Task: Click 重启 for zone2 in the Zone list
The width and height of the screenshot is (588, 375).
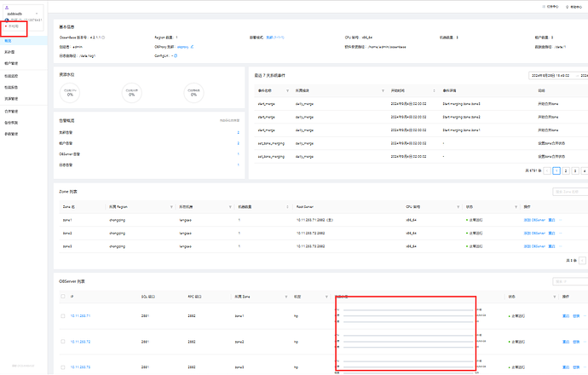Action: tap(551, 234)
